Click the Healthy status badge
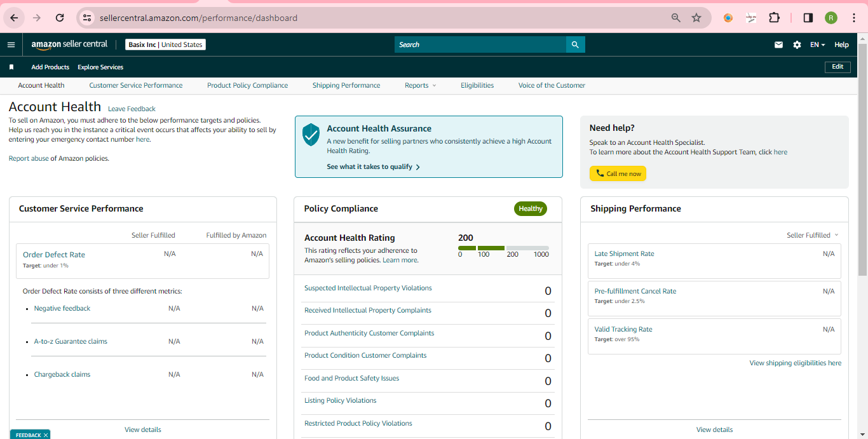This screenshot has width=868, height=439. pos(531,208)
